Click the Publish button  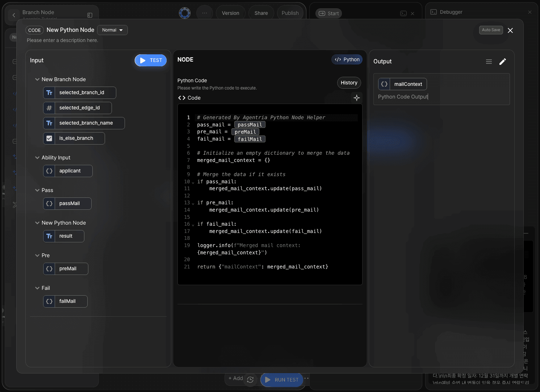pyautogui.click(x=290, y=13)
